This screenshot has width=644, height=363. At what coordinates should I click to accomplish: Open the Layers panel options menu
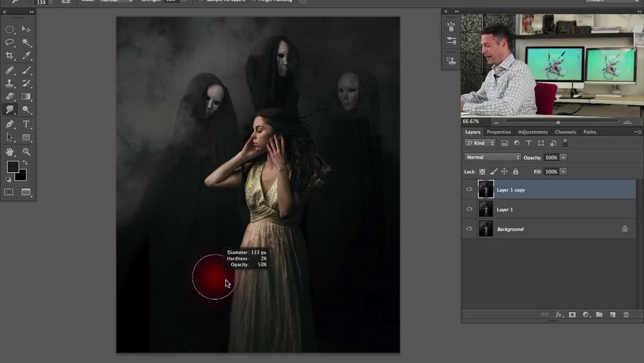(x=638, y=132)
